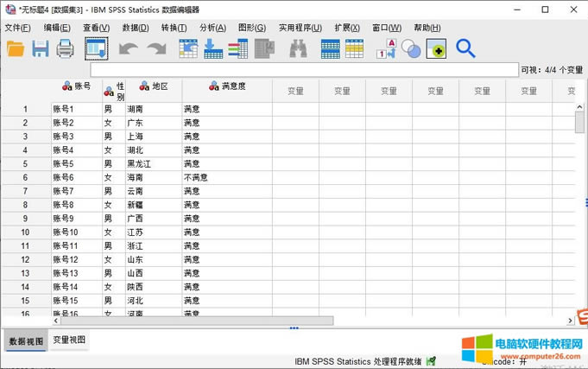Click the Find binoculars icon
This screenshot has width=588, height=369.
[x=299, y=49]
